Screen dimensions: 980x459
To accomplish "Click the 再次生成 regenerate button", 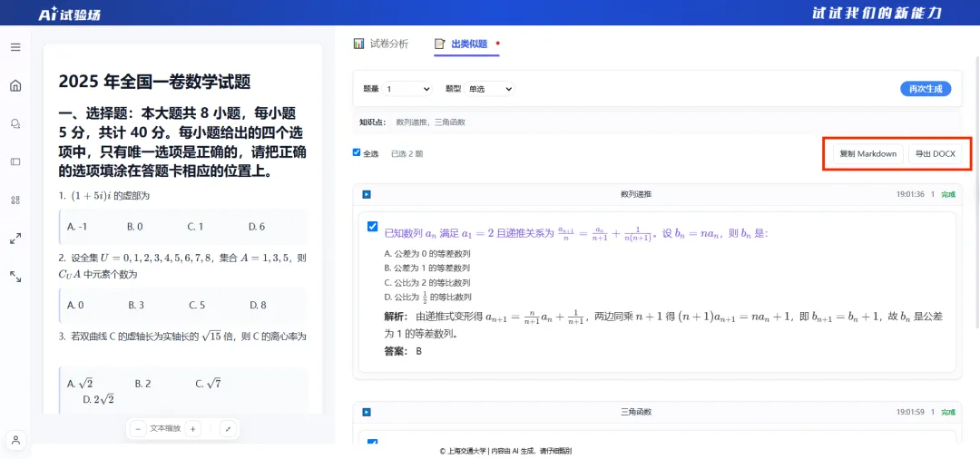I will coord(926,89).
